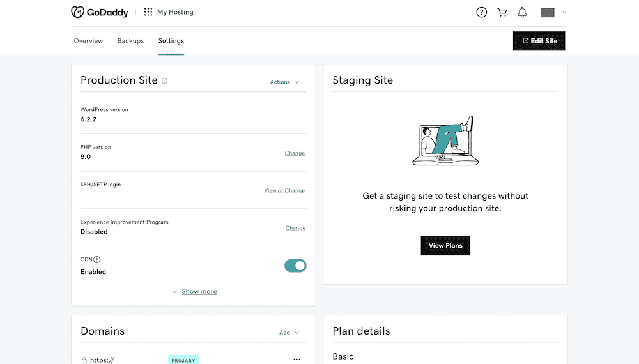Click the PRIMARY domain badge
This screenshot has width=639, height=364.
183,360
